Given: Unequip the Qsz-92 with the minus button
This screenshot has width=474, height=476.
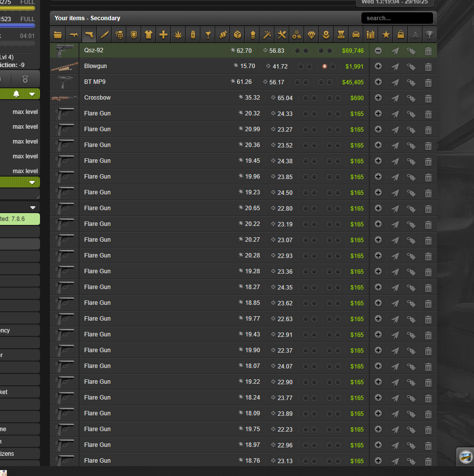Looking at the screenshot, I should click(x=378, y=51).
